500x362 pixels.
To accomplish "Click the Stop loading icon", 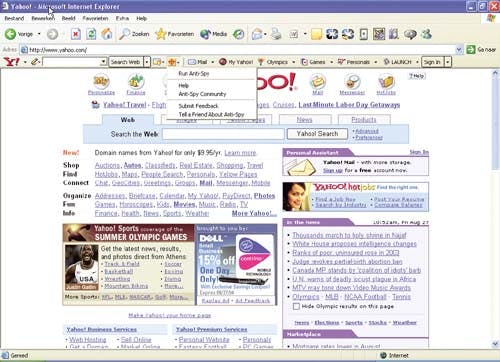I will (76, 34).
